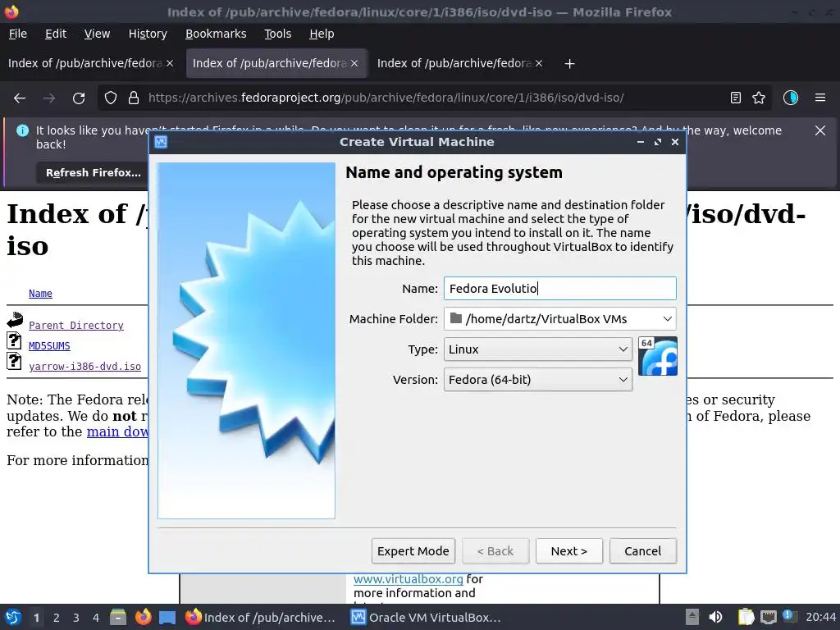Switch to the first Firefox tab
The image size is (840, 630).
85,63
